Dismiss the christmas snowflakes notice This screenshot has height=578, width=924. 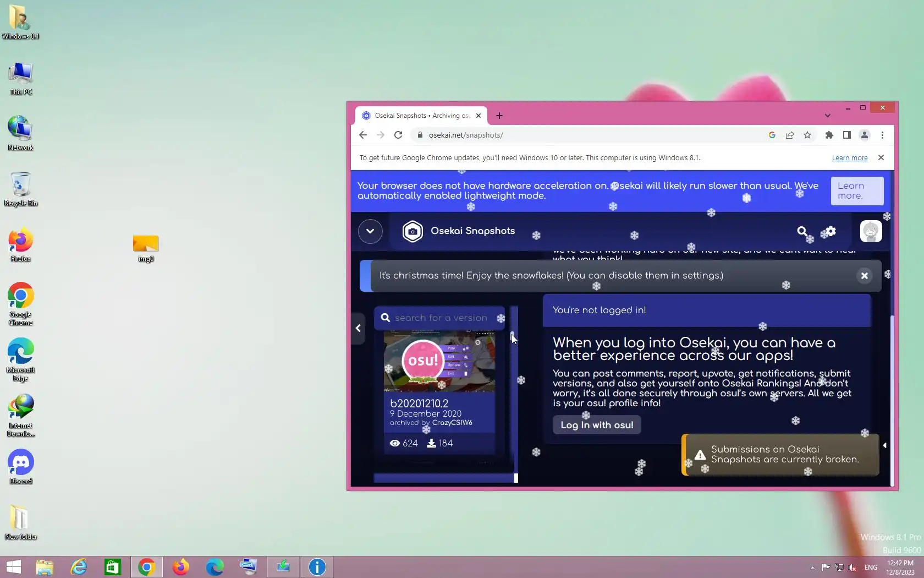(x=864, y=276)
